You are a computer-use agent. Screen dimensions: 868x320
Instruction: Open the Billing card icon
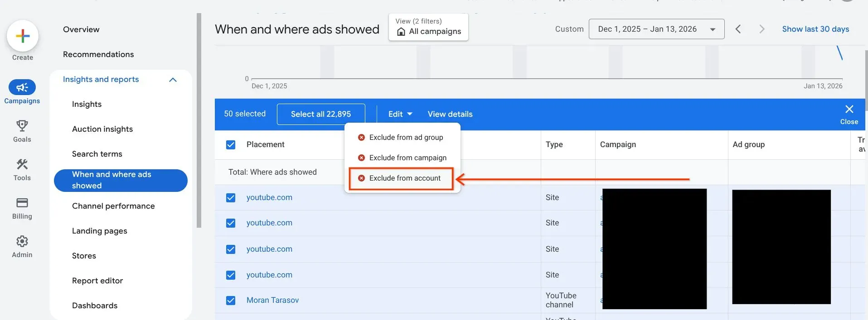click(22, 202)
